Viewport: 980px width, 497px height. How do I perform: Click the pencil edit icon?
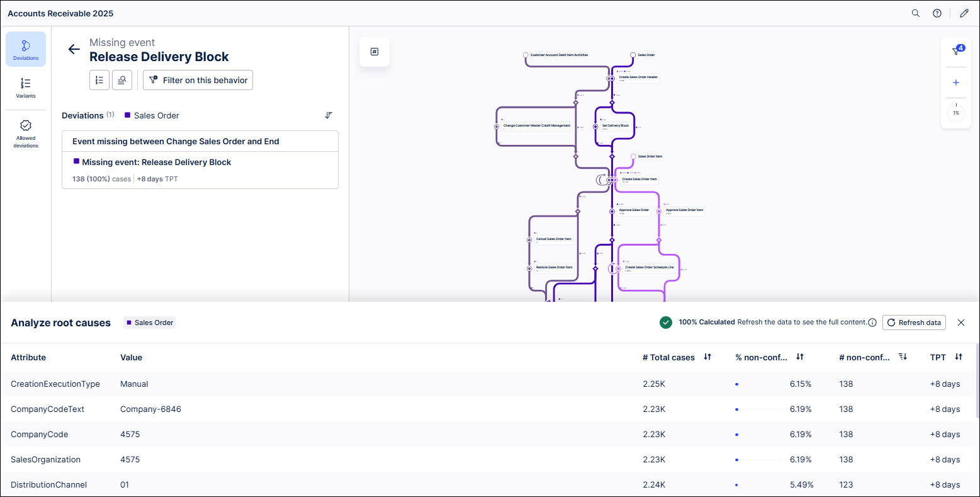pos(964,13)
